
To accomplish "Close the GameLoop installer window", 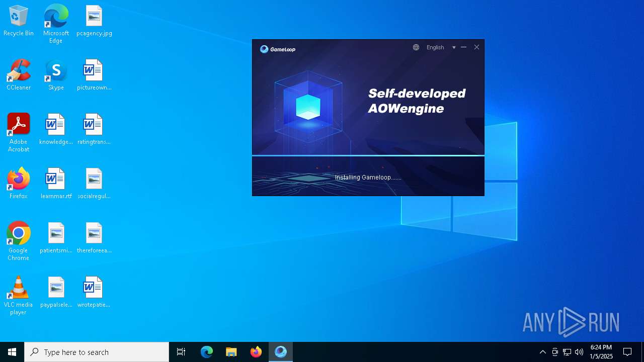I will pos(476,47).
